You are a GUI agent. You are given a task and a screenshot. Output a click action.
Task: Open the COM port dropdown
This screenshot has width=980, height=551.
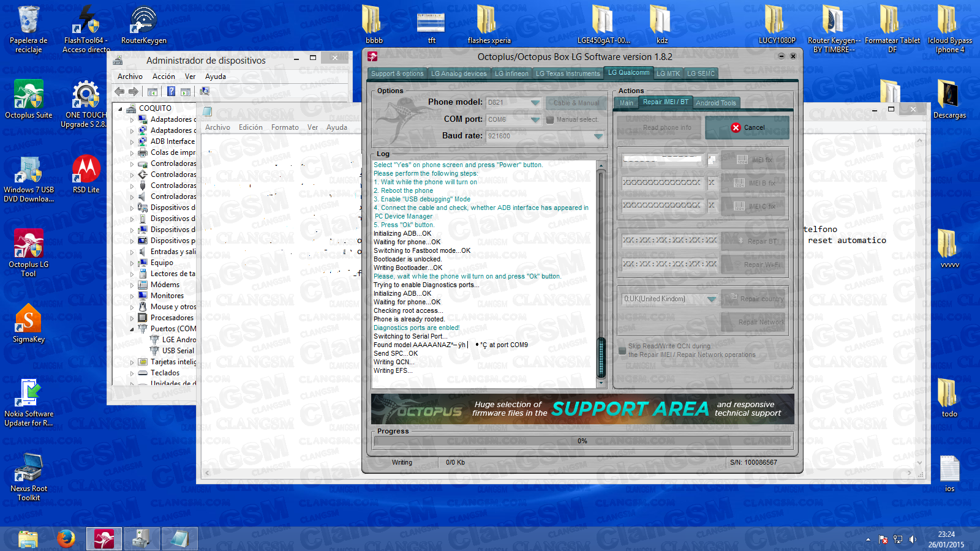coord(535,119)
